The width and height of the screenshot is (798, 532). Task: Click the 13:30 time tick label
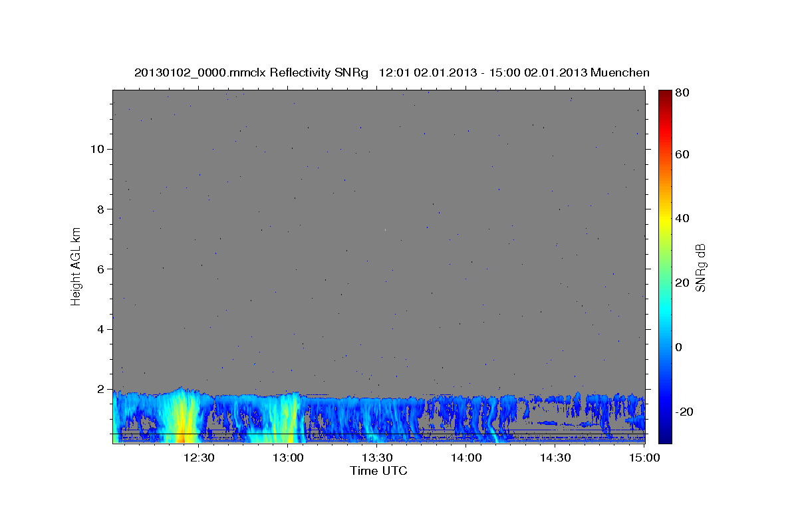click(x=377, y=458)
